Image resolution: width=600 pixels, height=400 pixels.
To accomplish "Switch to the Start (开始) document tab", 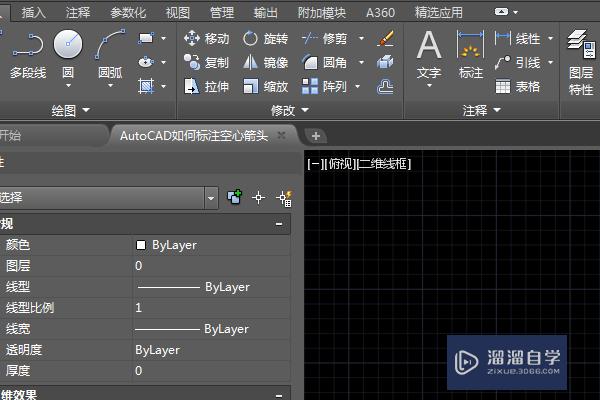I will (x=52, y=136).
